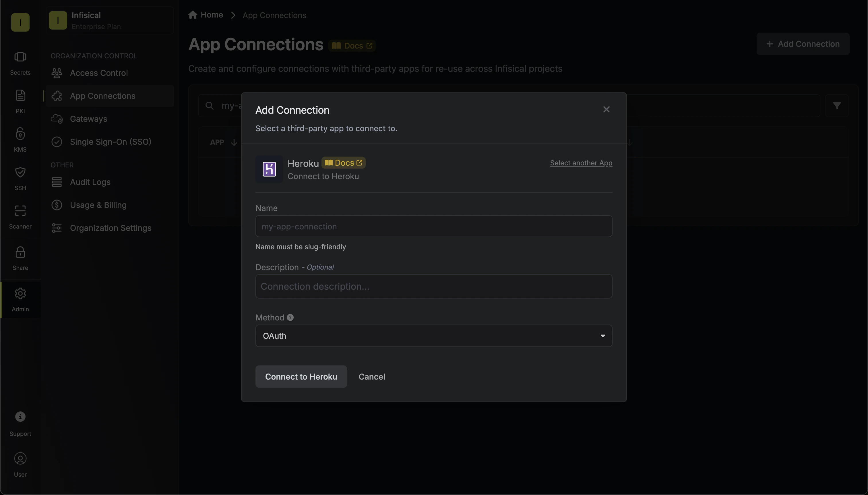Click the Access Control people icon
This screenshot has width=868, height=495.
click(x=57, y=73)
